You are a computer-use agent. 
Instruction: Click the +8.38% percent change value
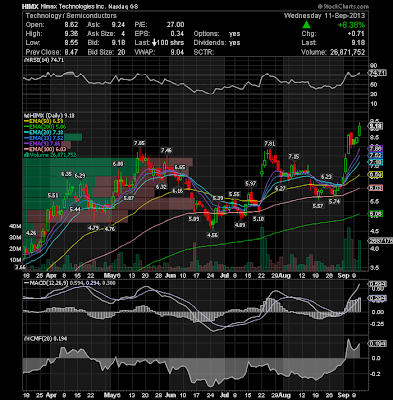pyautogui.click(x=351, y=25)
